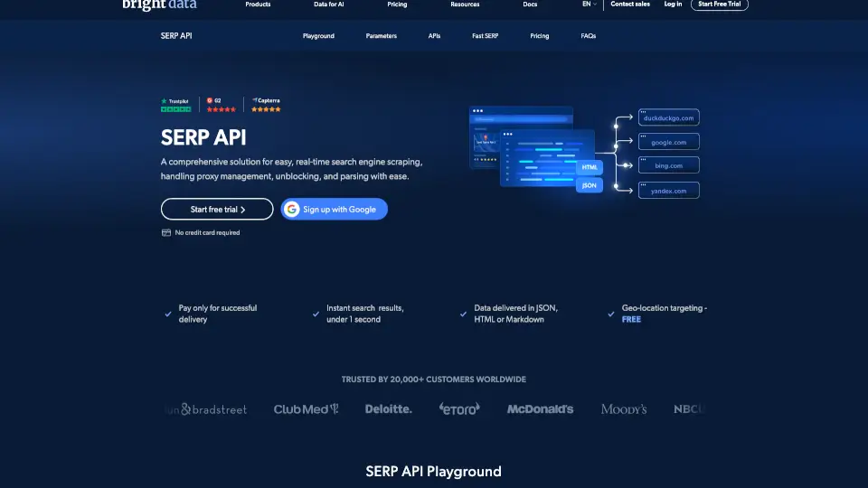Click the duckduckgo.com box in illustration

[x=669, y=117]
